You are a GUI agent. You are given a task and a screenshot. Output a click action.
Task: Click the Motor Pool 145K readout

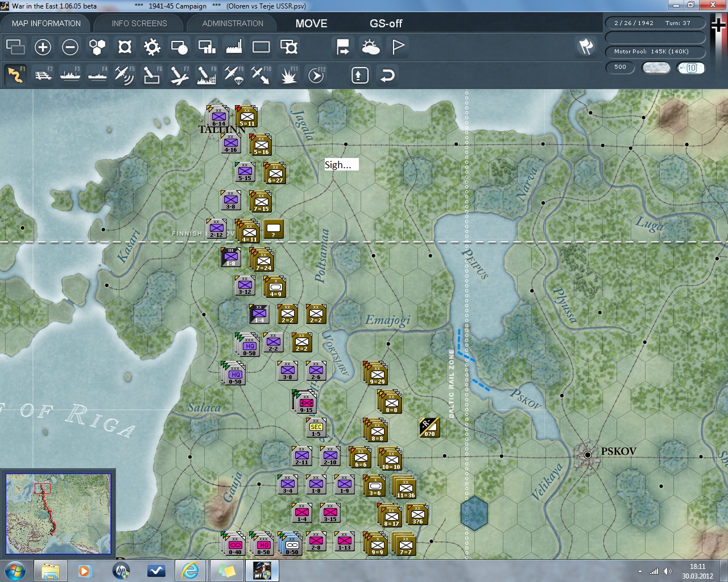(655, 52)
